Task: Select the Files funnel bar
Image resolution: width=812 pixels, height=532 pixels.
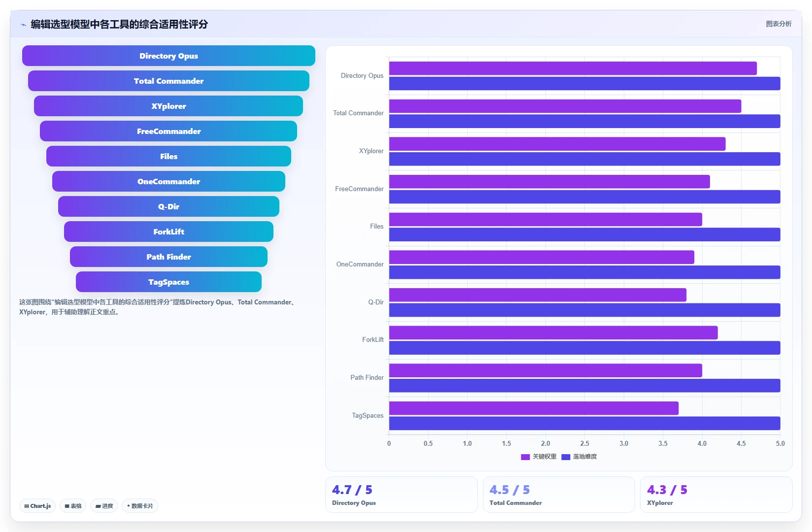Action: click(169, 156)
